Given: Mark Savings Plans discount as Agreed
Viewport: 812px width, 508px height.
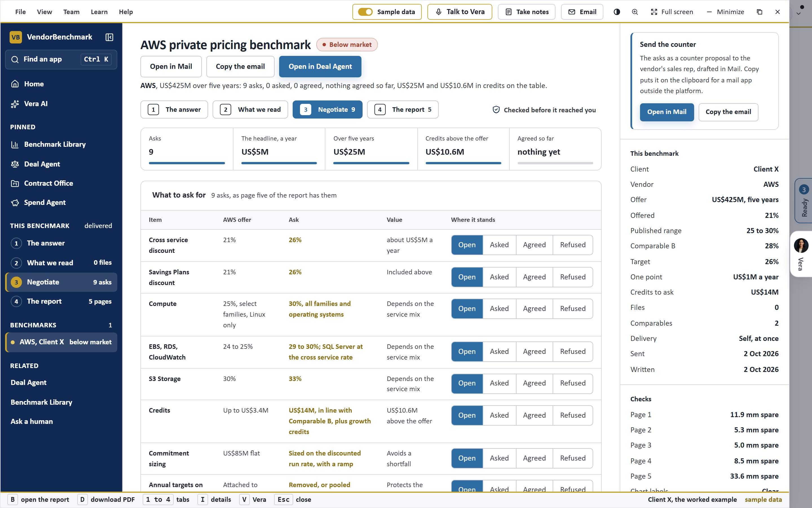Looking at the screenshot, I should pyautogui.click(x=534, y=277).
